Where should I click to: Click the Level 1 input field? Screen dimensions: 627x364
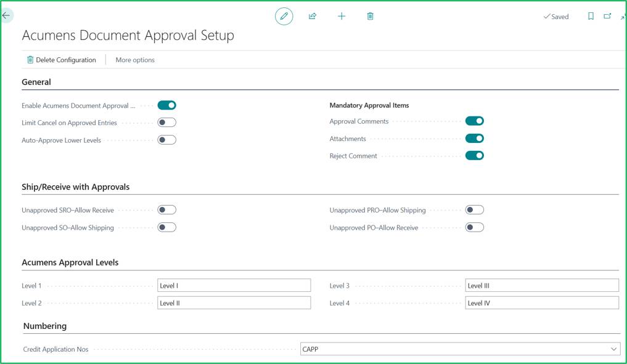coord(234,286)
